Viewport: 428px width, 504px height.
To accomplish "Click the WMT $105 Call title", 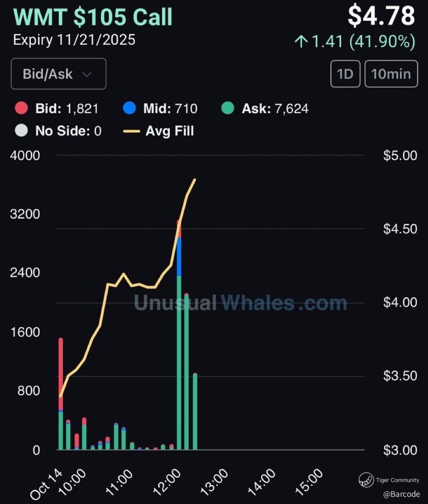I will 93,17.
